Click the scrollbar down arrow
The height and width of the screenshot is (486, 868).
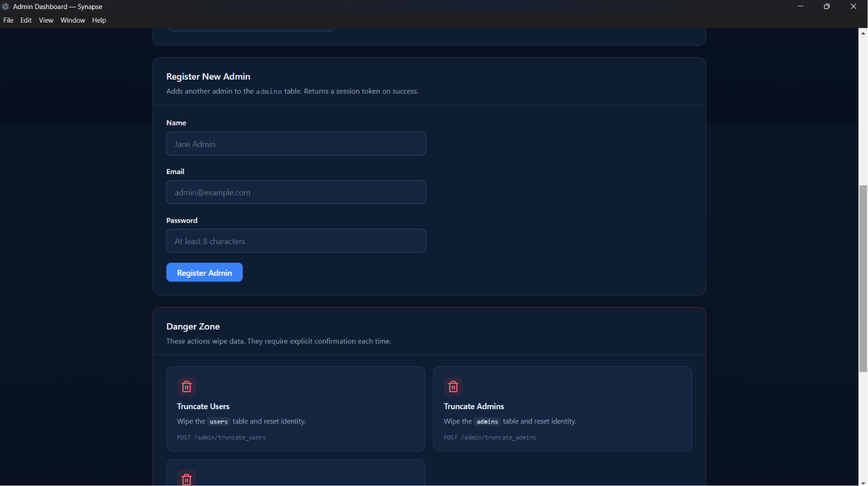click(x=863, y=483)
